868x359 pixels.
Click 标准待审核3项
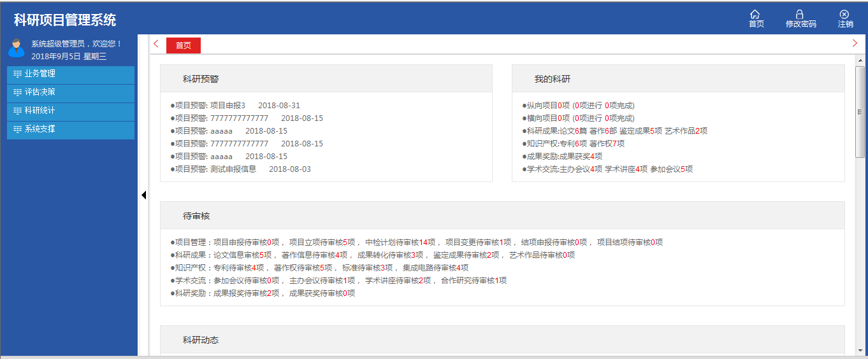(x=367, y=268)
